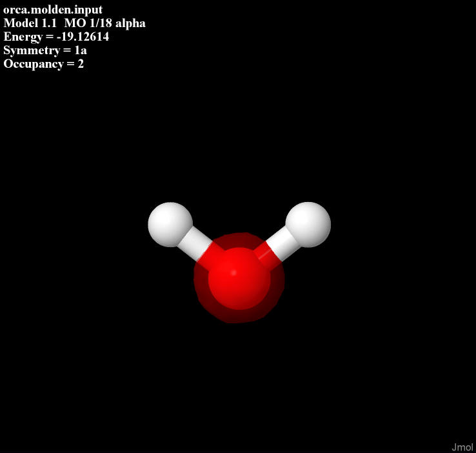The width and height of the screenshot is (476, 453).
Task: Click the 'orca.molden.input' filename text
Action: 53,10
